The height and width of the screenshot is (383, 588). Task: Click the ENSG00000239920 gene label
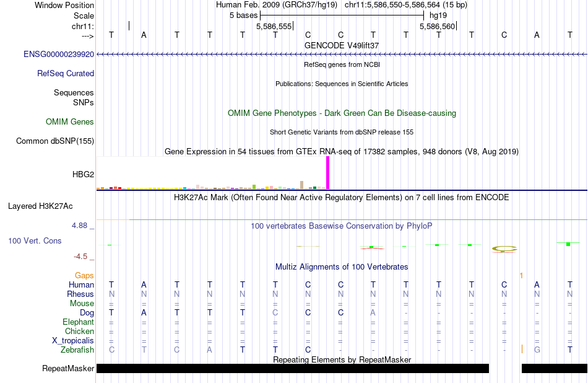[x=59, y=54]
